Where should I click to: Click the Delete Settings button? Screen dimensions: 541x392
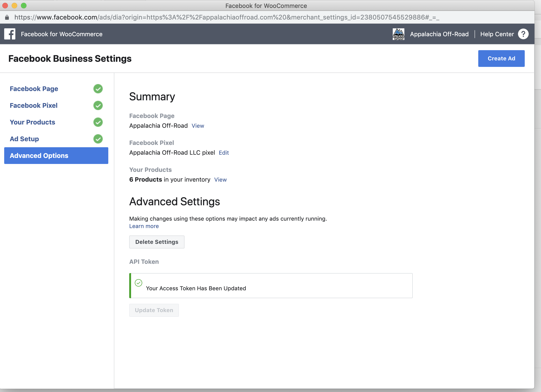coord(157,242)
